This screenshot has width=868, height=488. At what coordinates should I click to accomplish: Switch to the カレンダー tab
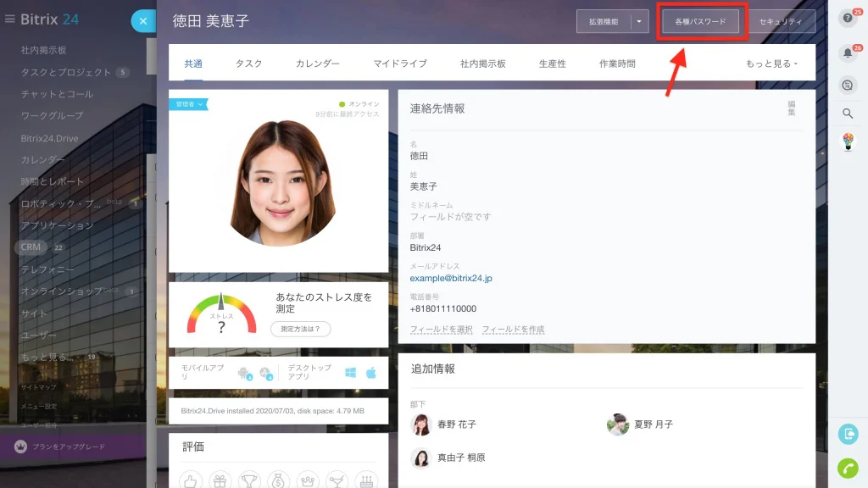[x=317, y=64]
